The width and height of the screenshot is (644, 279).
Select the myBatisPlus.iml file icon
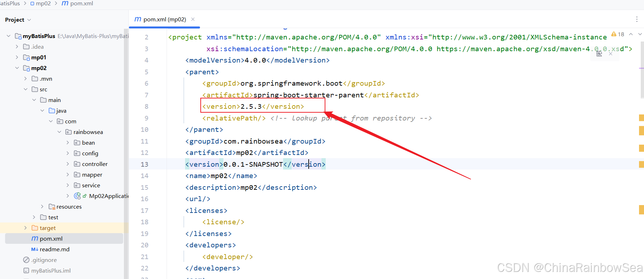pos(26,270)
